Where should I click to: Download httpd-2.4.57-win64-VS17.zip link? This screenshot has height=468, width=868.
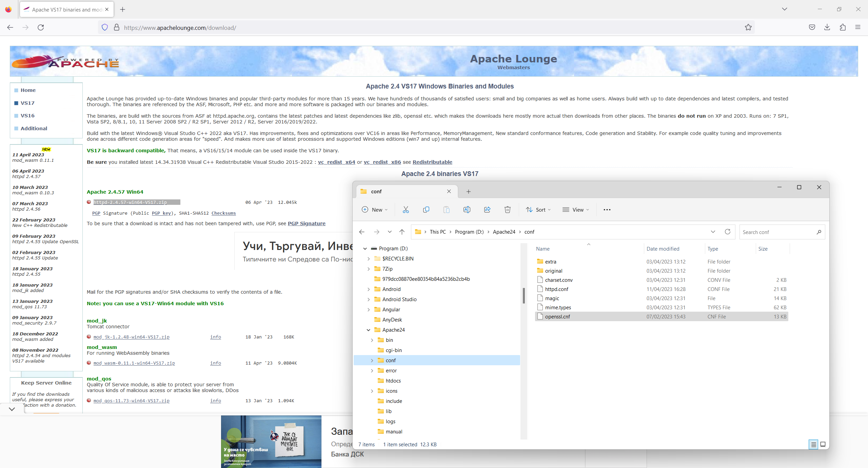[130, 202]
